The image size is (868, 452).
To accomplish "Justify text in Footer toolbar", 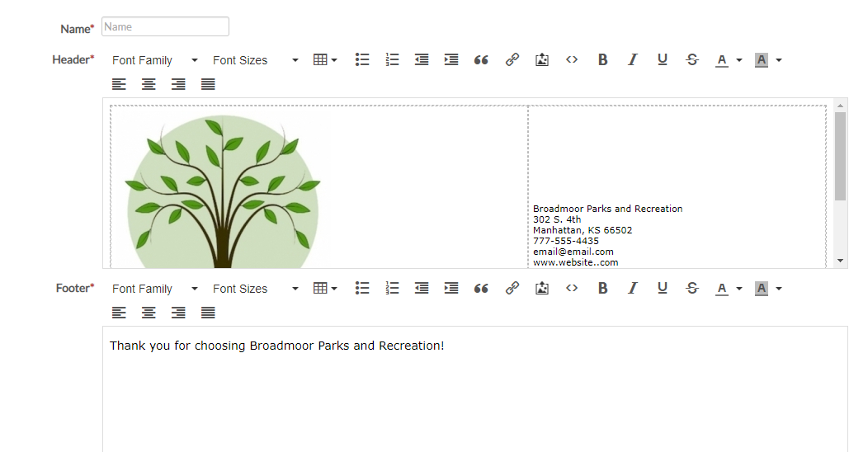I will [208, 313].
